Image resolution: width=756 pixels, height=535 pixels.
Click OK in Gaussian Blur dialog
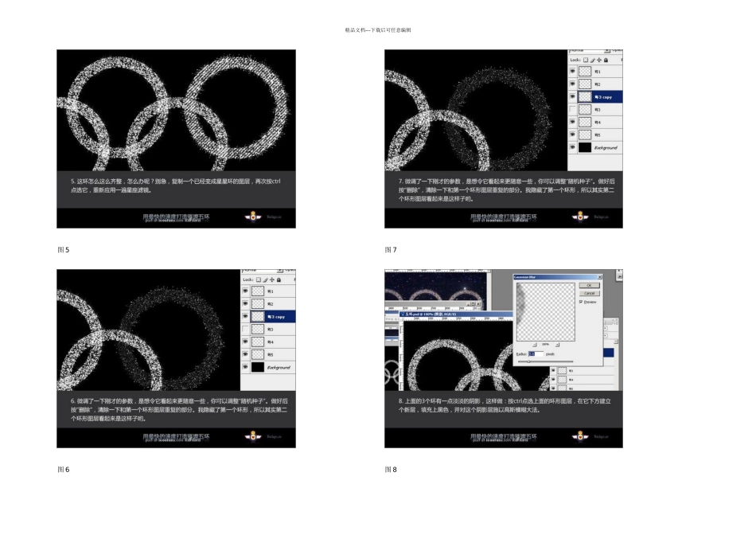(x=589, y=286)
